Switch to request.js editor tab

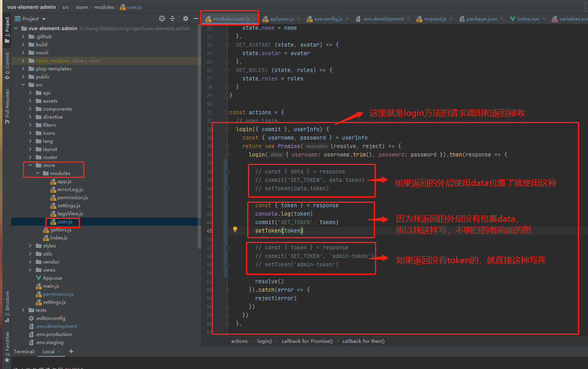[x=435, y=19]
